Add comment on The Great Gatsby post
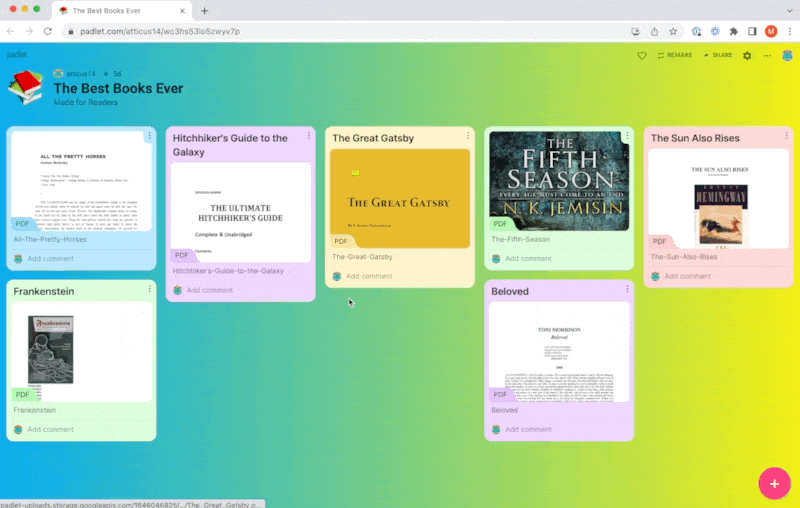The image size is (800, 508). point(369,276)
